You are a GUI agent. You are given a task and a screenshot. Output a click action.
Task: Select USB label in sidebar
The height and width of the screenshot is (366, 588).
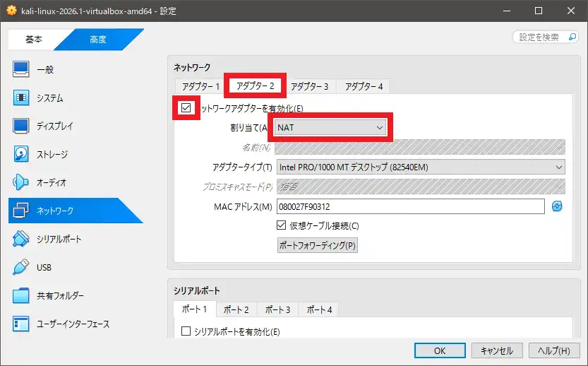click(44, 267)
